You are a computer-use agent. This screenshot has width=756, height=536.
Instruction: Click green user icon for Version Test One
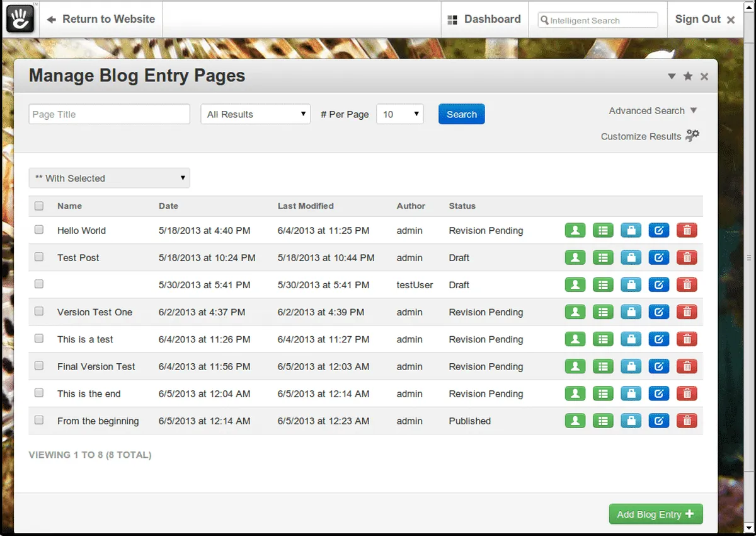575,312
